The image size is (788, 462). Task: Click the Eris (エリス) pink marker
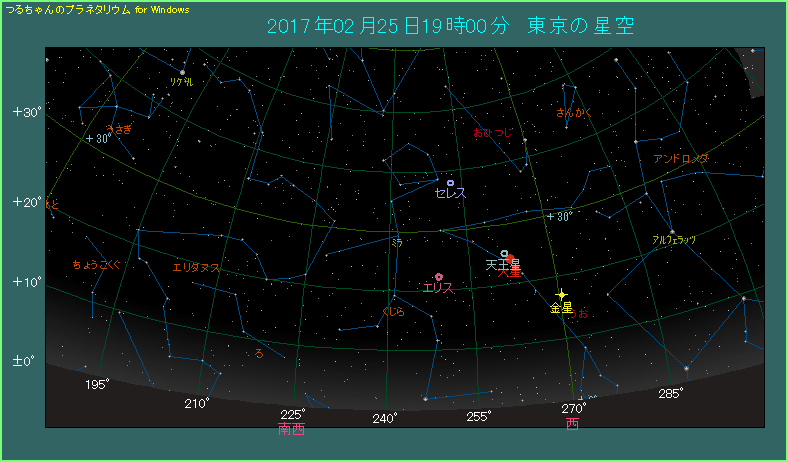pos(438,276)
